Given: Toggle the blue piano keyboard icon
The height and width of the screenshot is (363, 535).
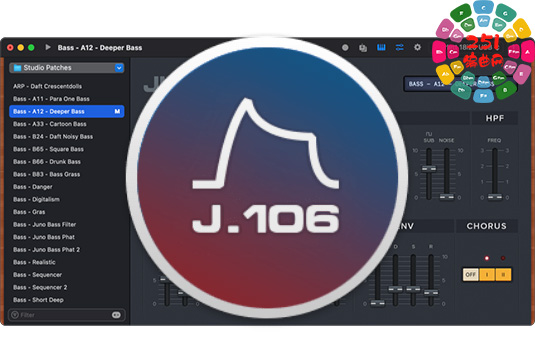Looking at the screenshot, I should click(381, 47).
